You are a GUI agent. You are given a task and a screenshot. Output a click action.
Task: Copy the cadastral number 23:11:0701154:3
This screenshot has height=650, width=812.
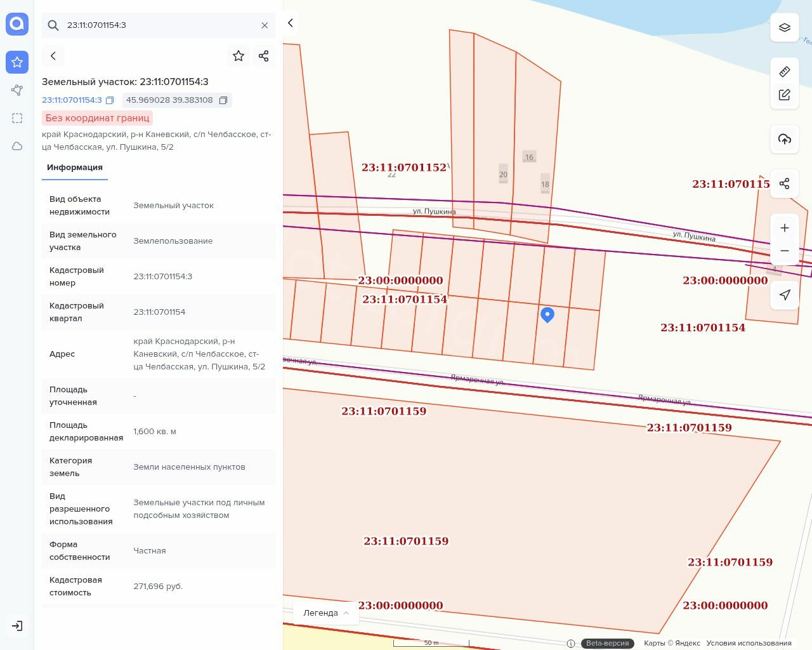(x=110, y=100)
